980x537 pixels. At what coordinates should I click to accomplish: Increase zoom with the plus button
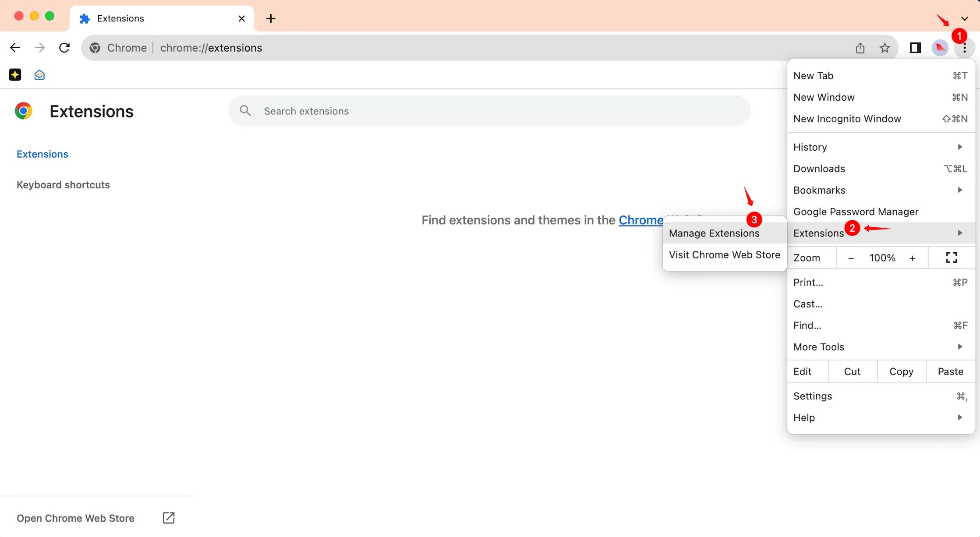click(x=913, y=258)
